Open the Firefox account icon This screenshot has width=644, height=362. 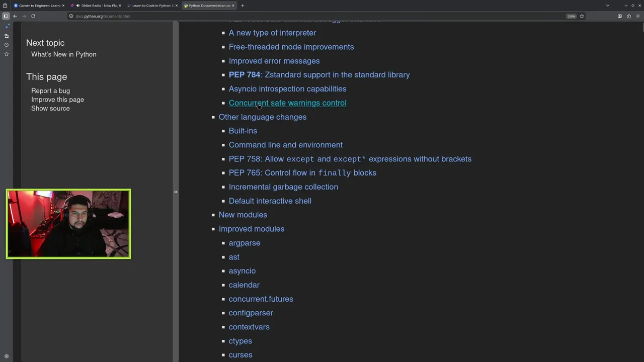point(620,16)
